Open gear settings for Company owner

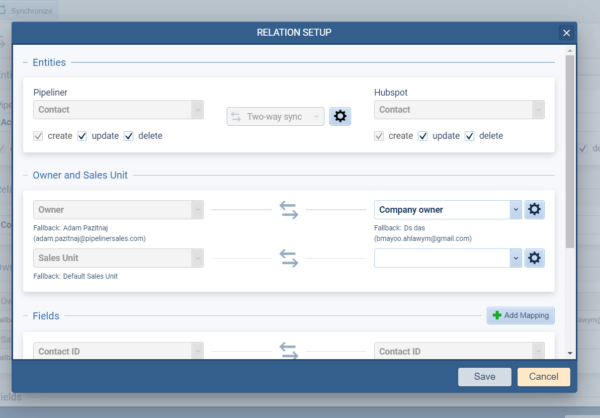(535, 209)
